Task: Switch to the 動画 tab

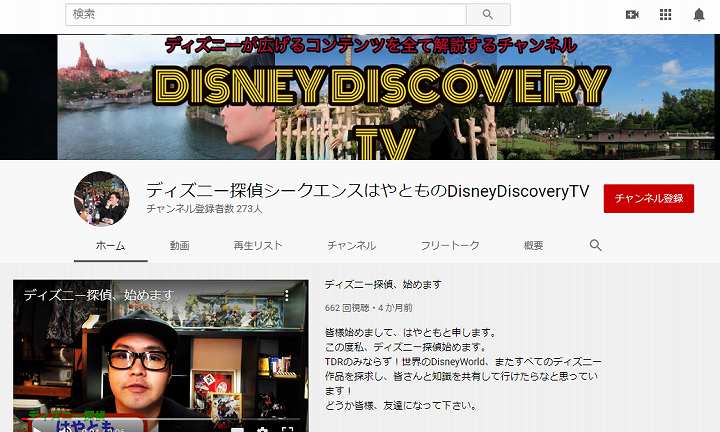Action: [180, 246]
